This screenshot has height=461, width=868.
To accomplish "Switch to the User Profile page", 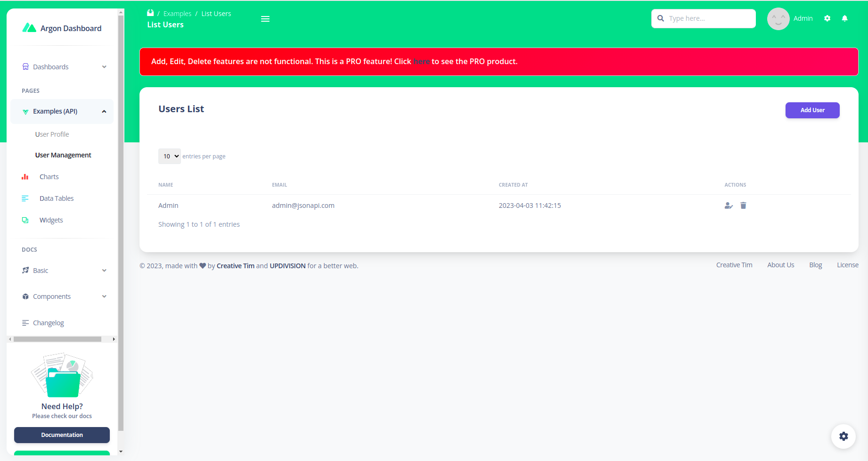I will pyautogui.click(x=52, y=134).
